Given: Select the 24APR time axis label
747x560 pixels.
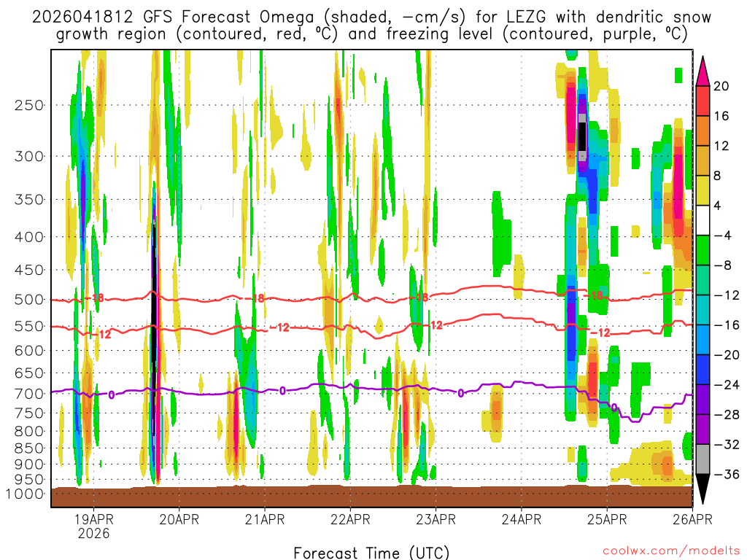Looking at the screenshot, I should pyautogui.click(x=521, y=519).
